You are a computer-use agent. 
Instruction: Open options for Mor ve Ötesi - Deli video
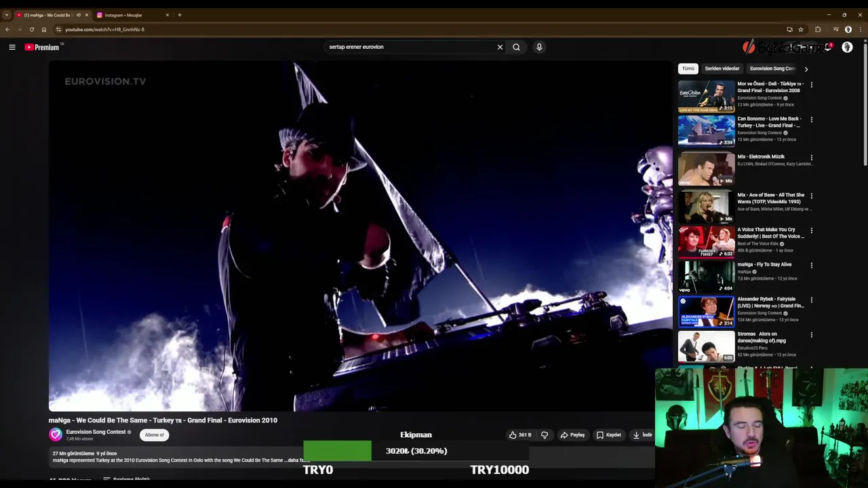[x=811, y=85]
